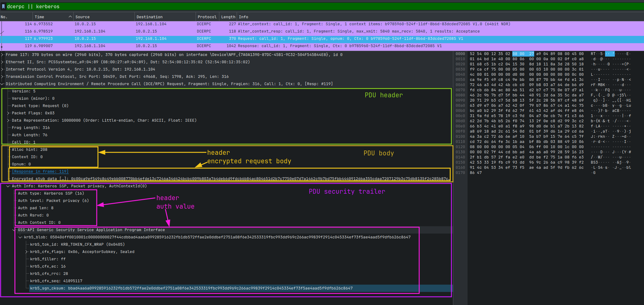Expand krb5_cfx_flags details
Screen dimensions: 644x305
26,251
